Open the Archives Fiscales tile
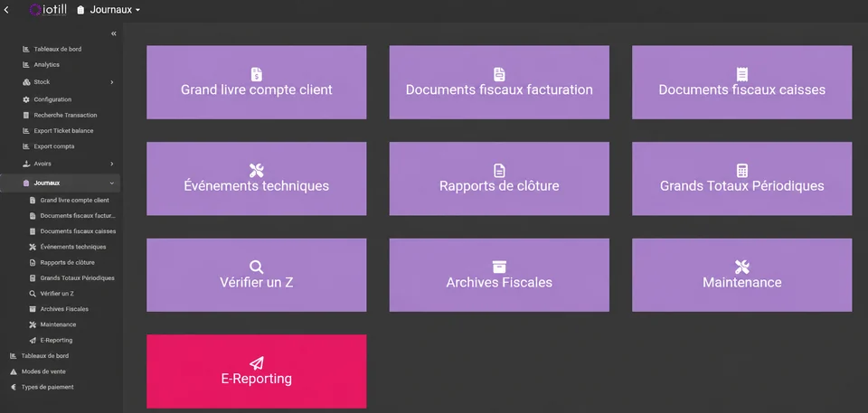The height and width of the screenshot is (413, 868). (x=499, y=275)
